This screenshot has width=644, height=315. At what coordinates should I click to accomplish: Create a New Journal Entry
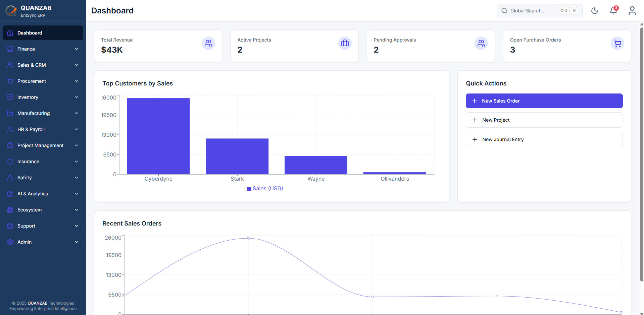tap(544, 139)
